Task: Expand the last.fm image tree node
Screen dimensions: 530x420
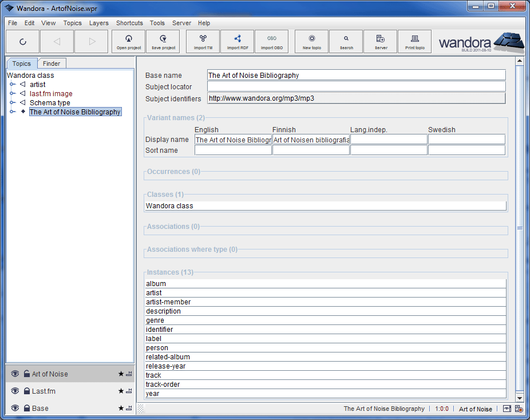Action: [12, 94]
